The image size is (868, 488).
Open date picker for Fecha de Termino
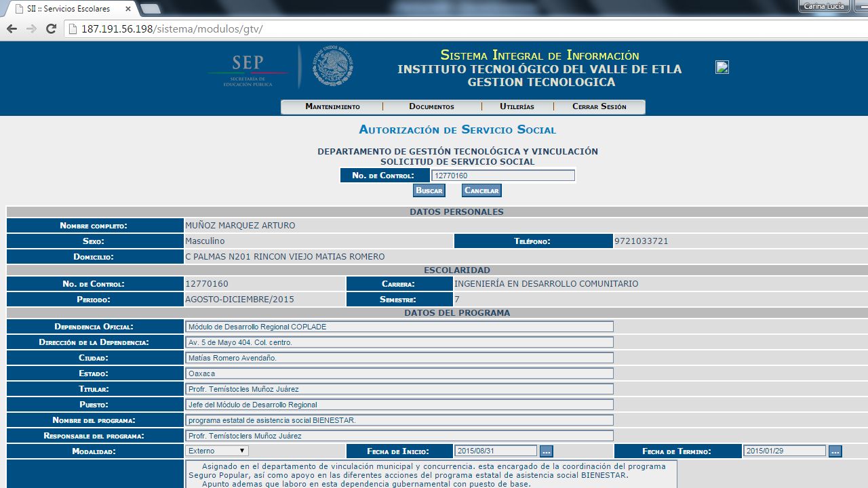(x=835, y=451)
